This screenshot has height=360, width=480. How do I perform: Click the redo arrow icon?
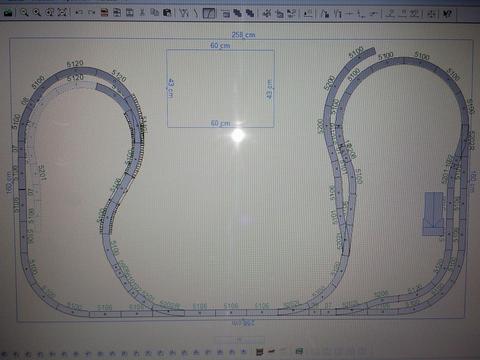[91, 13]
